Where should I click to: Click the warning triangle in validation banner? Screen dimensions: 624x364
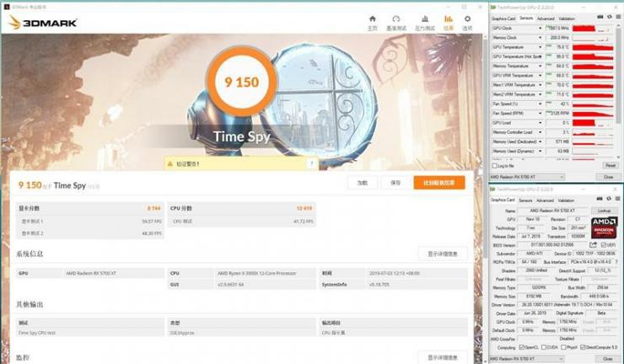[170, 164]
